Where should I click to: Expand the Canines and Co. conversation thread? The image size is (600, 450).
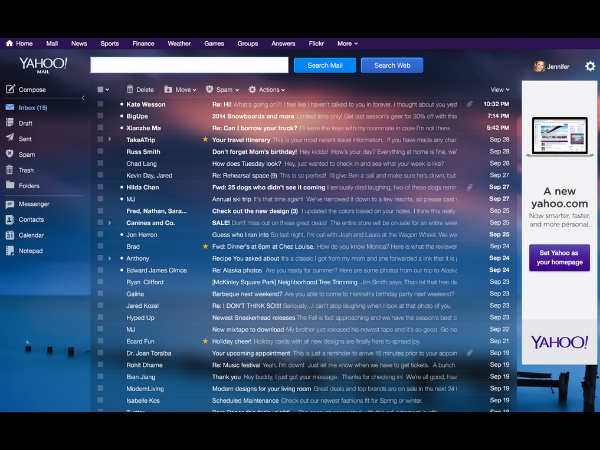[110, 222]
